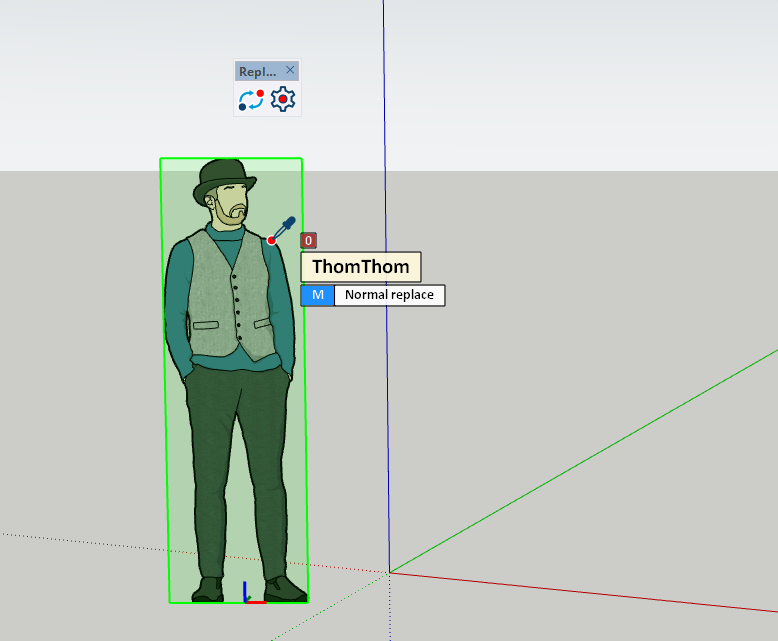Click the Normal replace mode label
The height and width of the screenshot is (641, 778).
click(x=389, y=295)
